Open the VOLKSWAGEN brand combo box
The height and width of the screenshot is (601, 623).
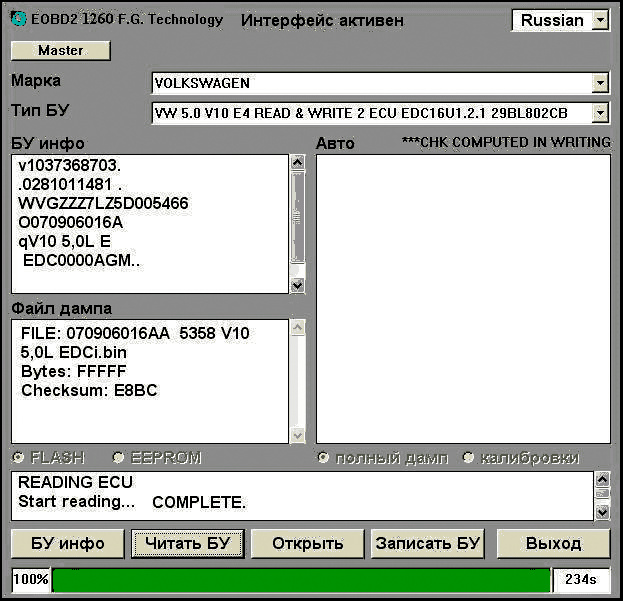tap(380, 83)
